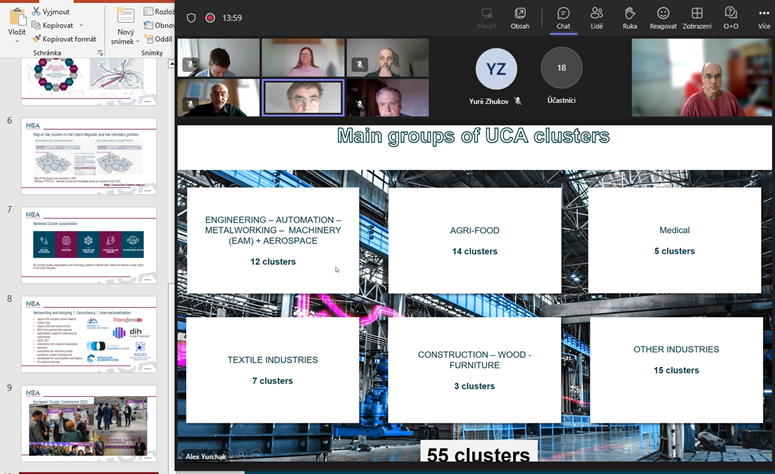The width and height of the screenshot is (775, 474).
Task: Click the recording indicator icon
Action: 210,18
